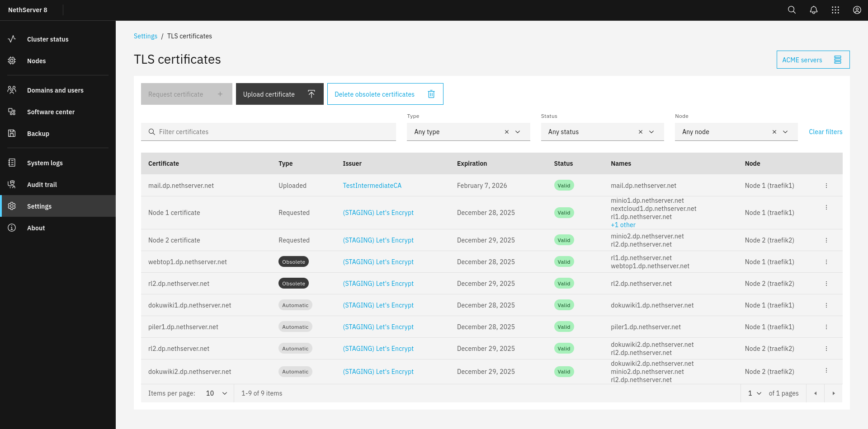Go to next page arrow
This screenshot has height=429, width=868.
click(833, 393)
